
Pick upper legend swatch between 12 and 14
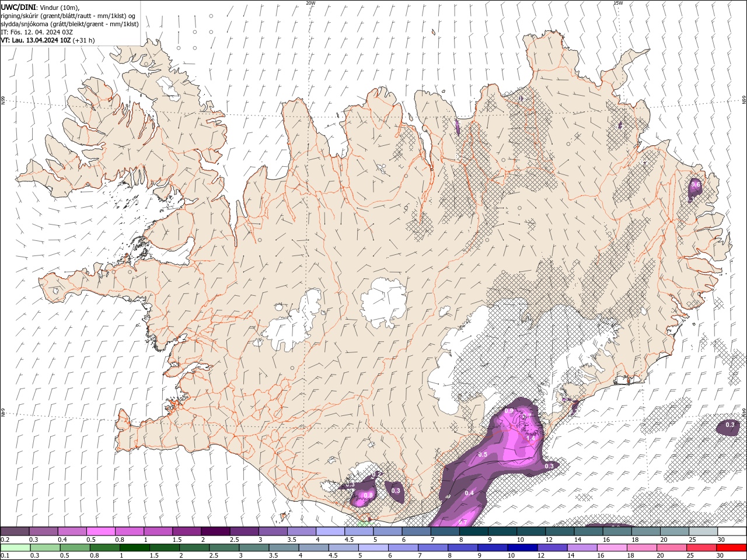560,531
